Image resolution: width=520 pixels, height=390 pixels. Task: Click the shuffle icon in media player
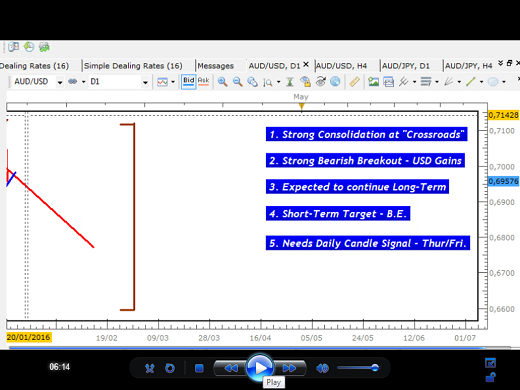click(x=150, y=368)
